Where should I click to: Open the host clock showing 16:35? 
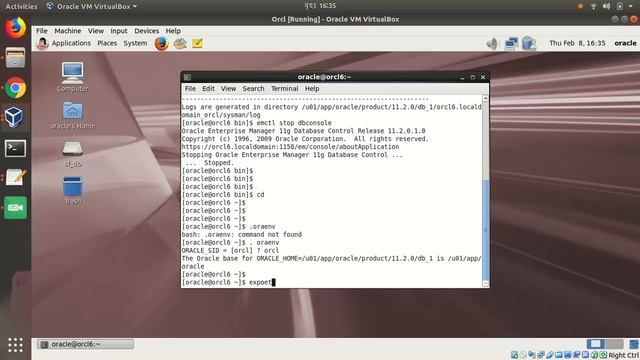[320, 6]
